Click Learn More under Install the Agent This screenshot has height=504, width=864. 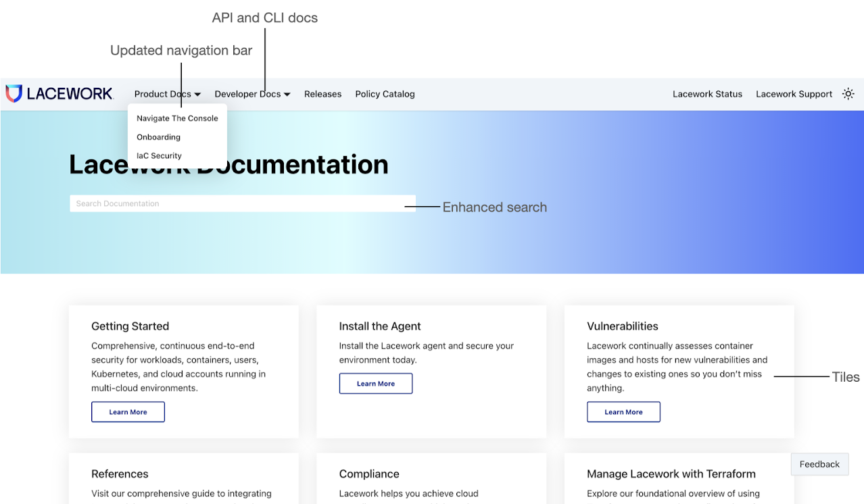tap(376, 384)
